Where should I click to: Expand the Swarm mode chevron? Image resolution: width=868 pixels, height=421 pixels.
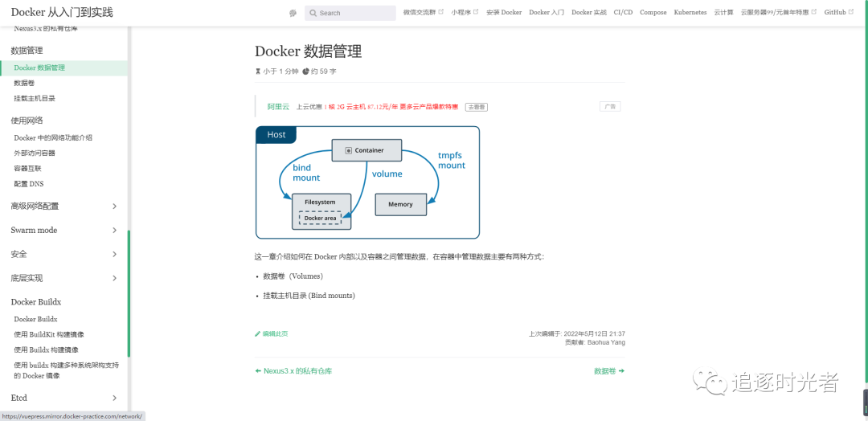pos(115,230)
